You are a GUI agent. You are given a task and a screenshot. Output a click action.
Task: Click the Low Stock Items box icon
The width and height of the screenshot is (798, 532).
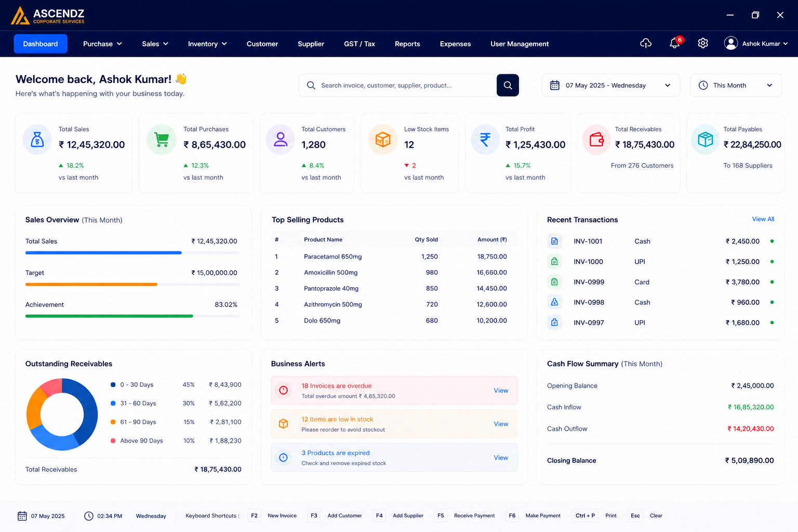[383, 139]
